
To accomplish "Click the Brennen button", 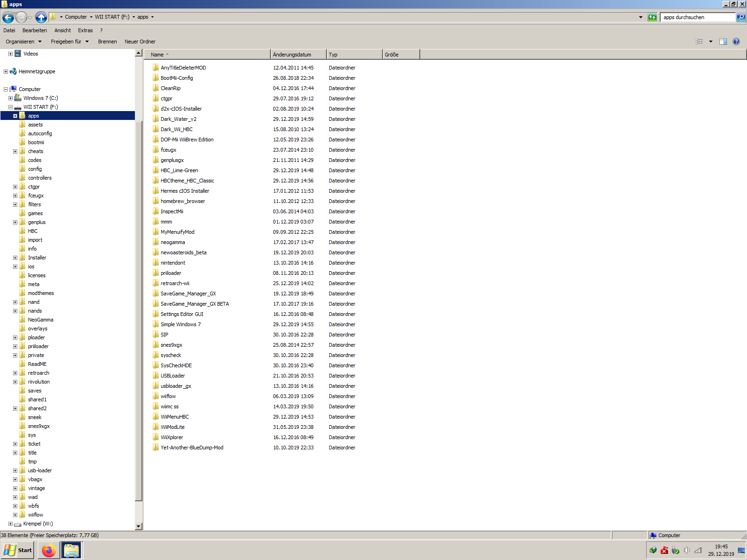I will [107, 42].
